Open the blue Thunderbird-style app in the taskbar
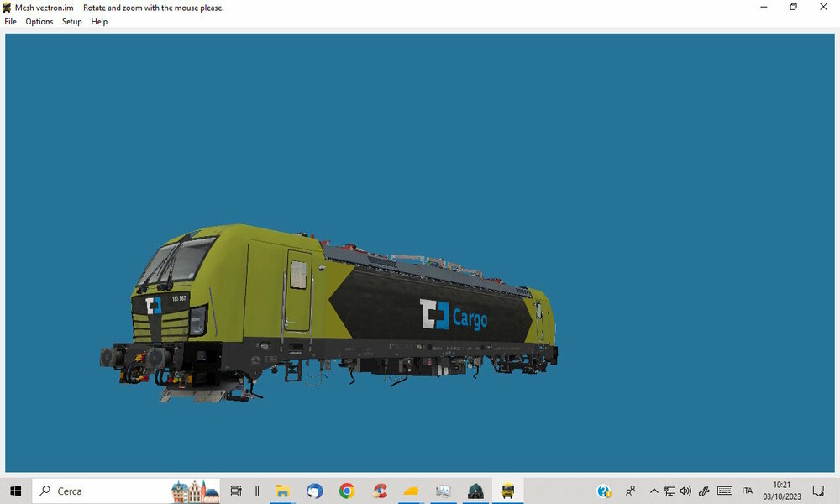 pos(314,491)
